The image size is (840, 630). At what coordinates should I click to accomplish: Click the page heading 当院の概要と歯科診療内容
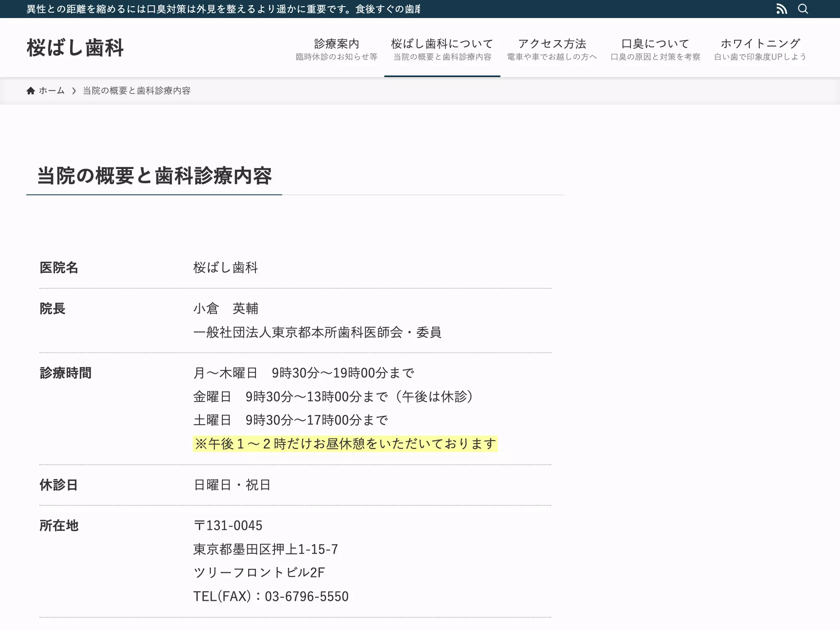click(154, 176)
